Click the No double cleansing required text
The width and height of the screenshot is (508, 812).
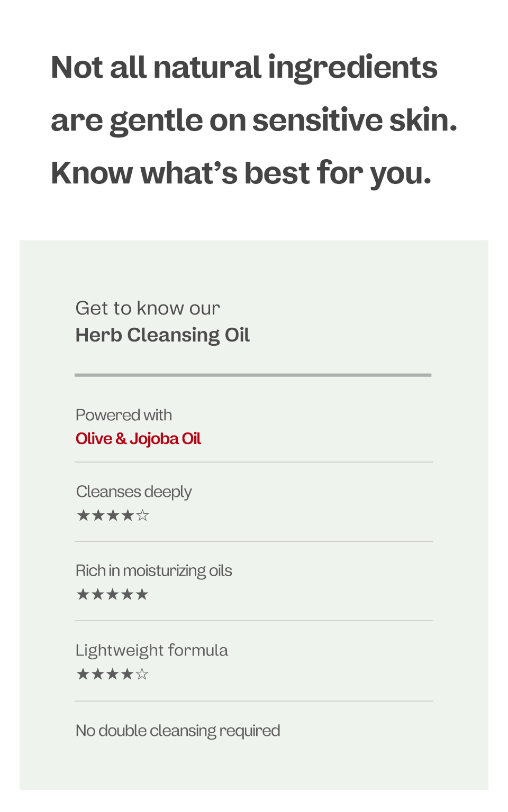click(x=178, y=731)
